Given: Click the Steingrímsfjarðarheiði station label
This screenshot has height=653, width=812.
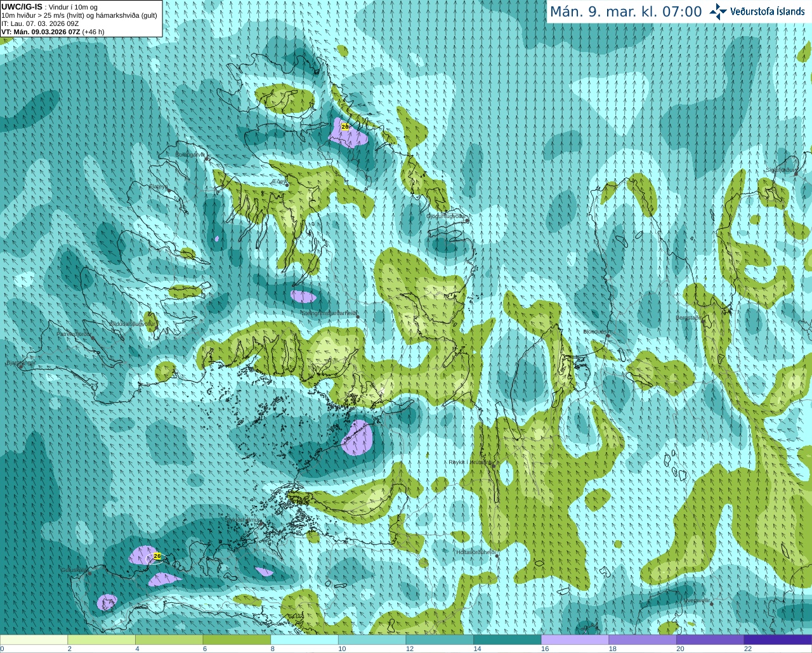Looking at the screenshot, I should (x=329, y=313).
